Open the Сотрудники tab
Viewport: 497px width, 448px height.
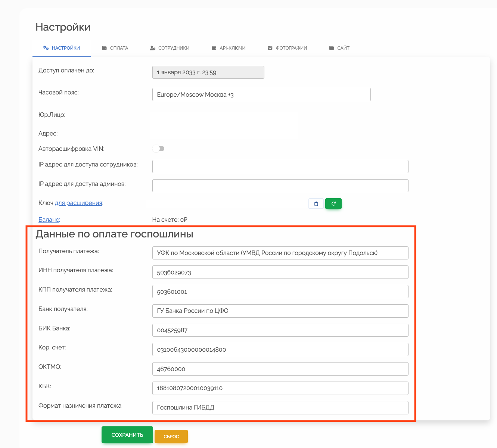point(170,48)
